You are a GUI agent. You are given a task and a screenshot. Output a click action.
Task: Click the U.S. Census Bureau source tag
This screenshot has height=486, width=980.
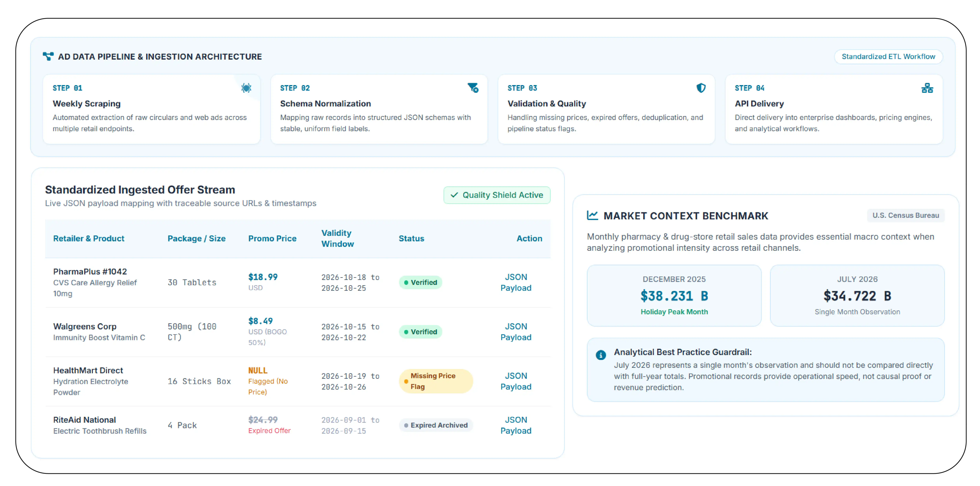905,215
